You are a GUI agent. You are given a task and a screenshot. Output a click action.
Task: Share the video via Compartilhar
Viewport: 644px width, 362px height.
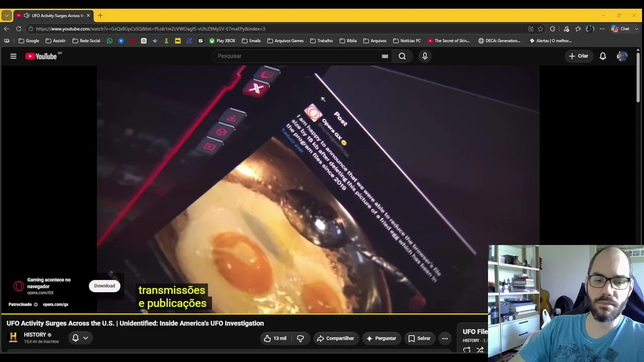[335, 338]
